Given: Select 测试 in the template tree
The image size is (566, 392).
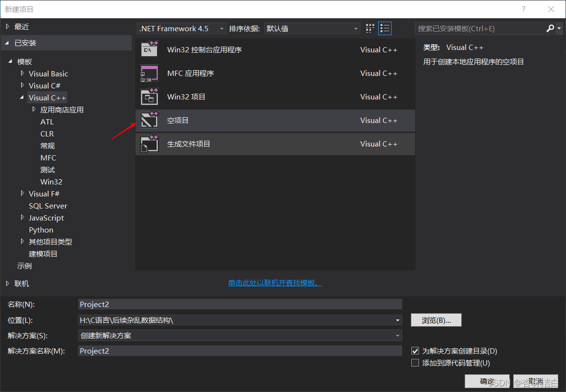Looking at the screenshot, I should tap(47, 170).
